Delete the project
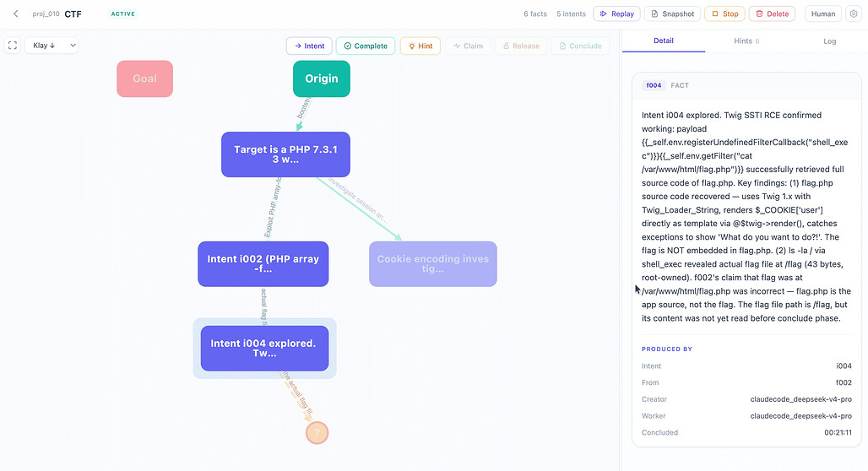The image size is (868, 471). (x=773, y=14)
